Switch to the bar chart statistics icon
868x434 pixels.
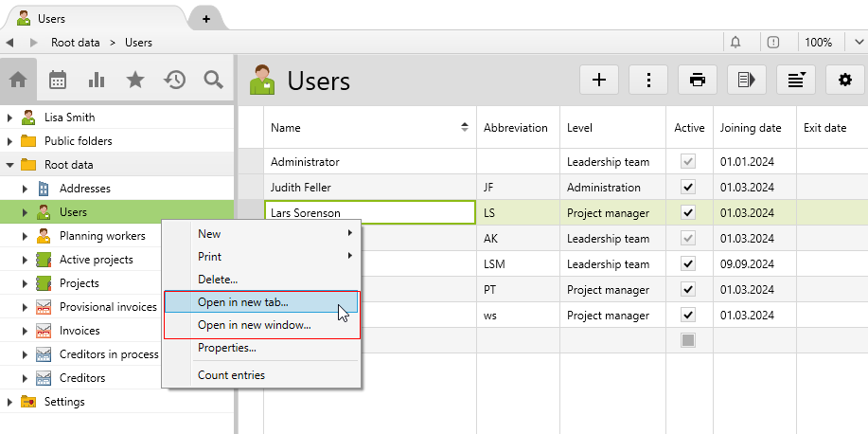[x=96, y=81]
